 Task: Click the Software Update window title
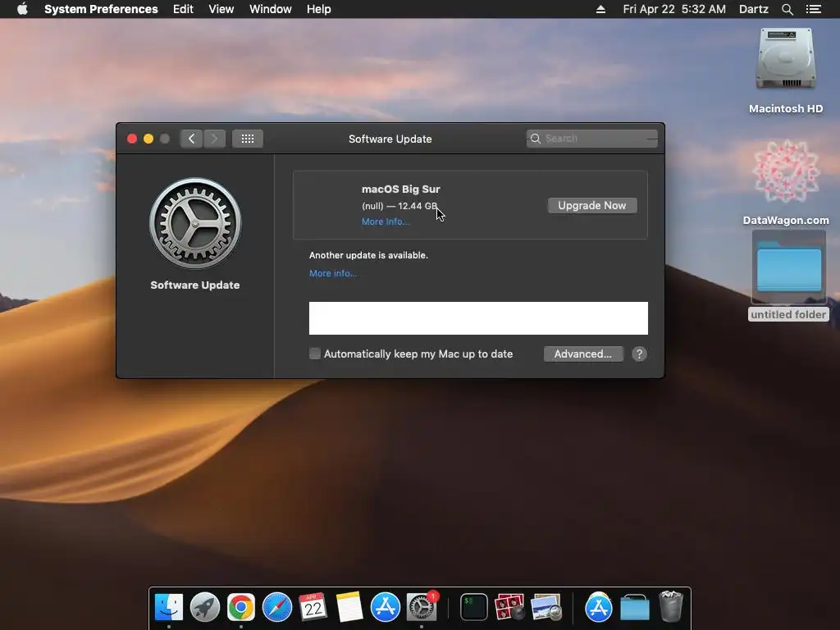pyautogui.click(x=390, y=139)
